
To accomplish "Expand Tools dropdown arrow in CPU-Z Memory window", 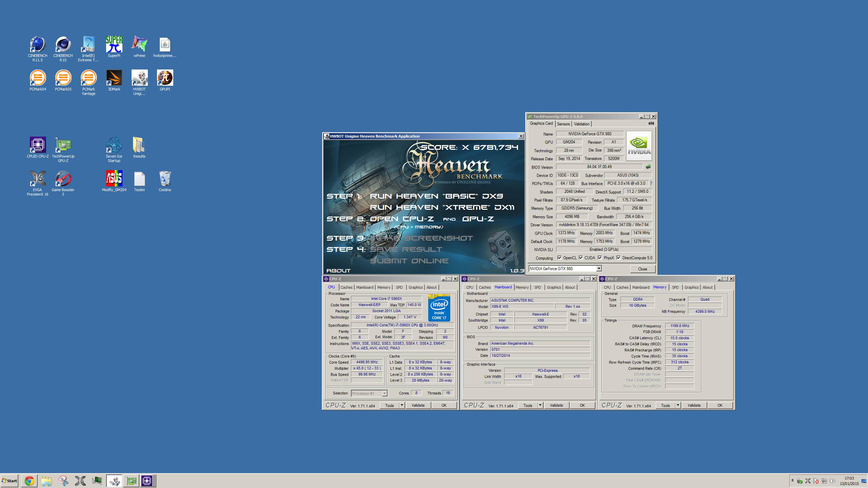I will pos(678,405).
